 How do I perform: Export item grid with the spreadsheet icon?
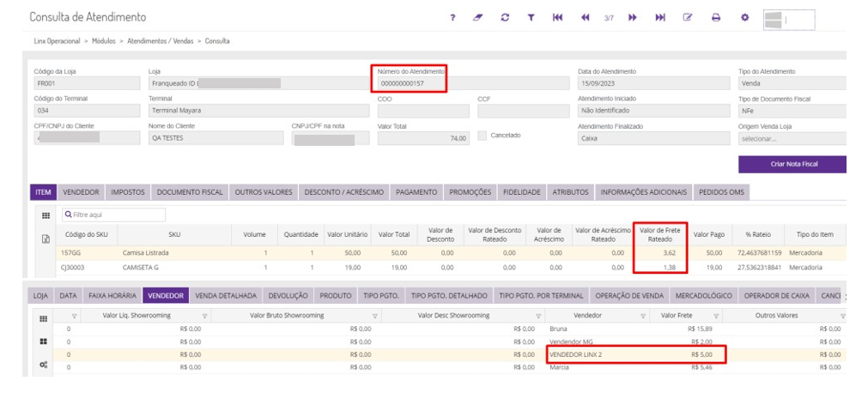(x=46, y=239)
